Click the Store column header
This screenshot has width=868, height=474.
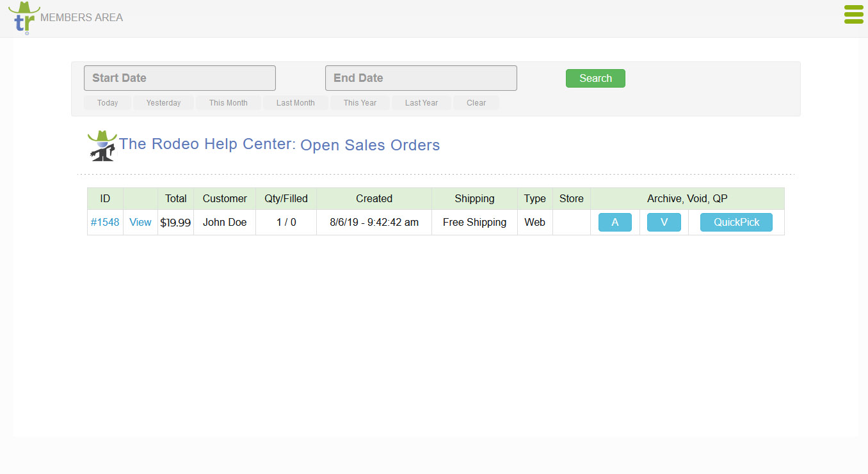coord(572,199)
